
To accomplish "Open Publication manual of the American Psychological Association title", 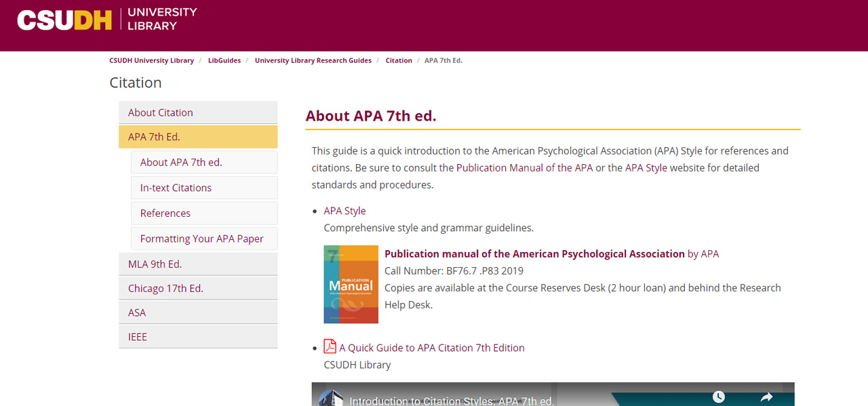I will click(534, 253).
